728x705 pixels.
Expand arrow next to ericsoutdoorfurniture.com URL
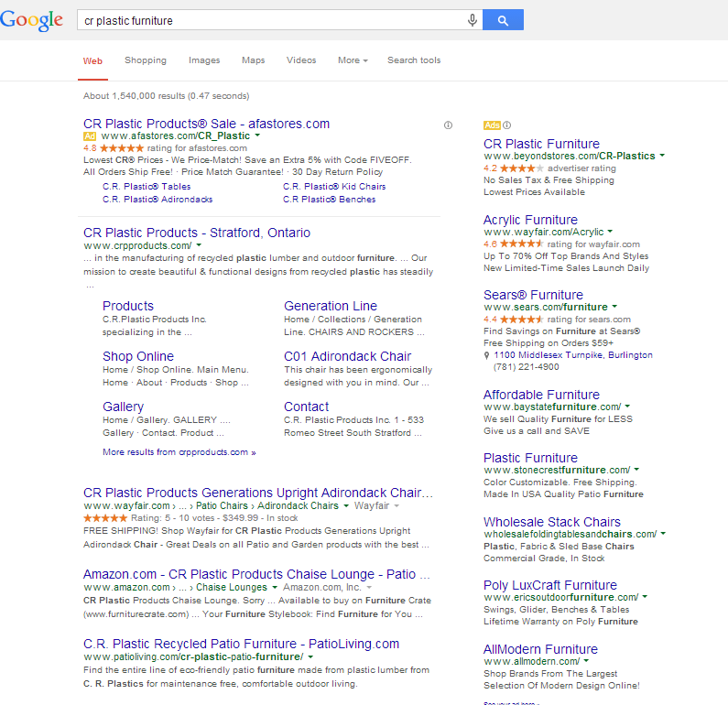(645, 596)
